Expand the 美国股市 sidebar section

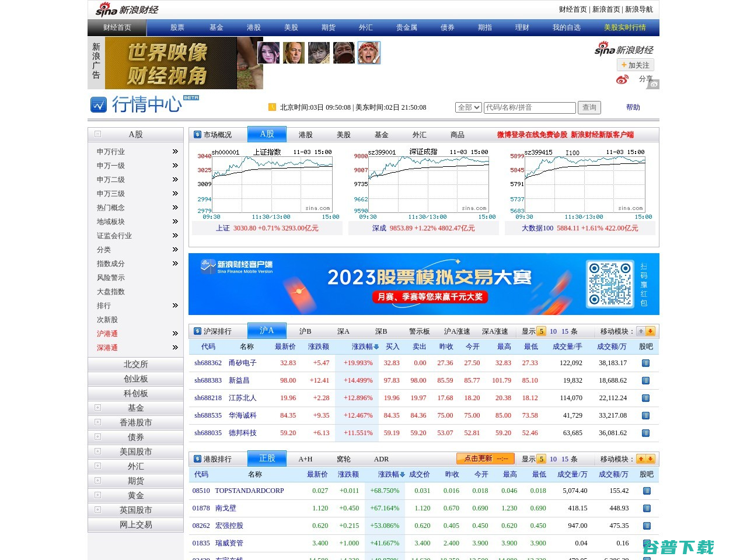coord(97,451)
